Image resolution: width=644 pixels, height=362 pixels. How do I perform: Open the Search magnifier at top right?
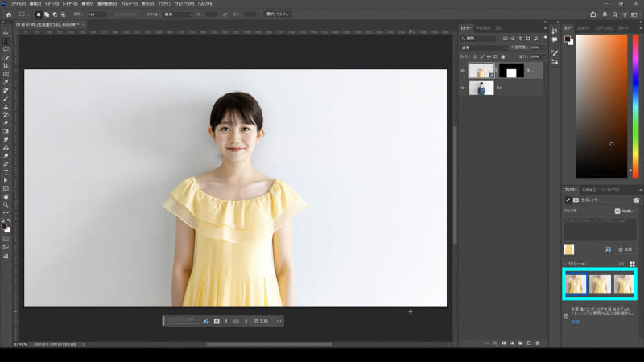615,14
